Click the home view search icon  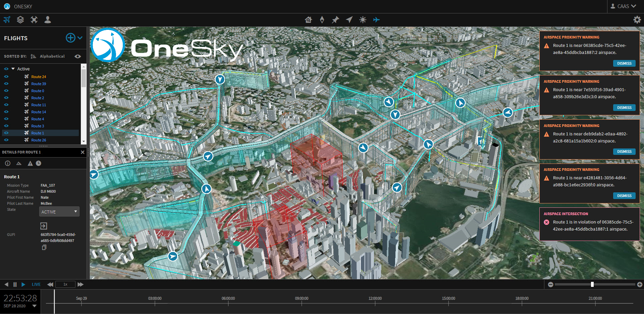click(x=308, y=20)
